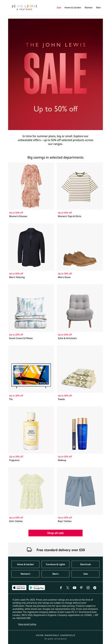Follow the View email online link
This screenshot has width=111, height=644.
27,624
